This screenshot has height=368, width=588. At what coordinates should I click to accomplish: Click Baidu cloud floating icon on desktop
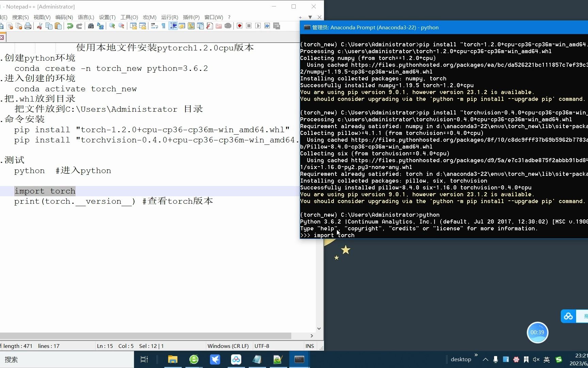tap(568, 316)
